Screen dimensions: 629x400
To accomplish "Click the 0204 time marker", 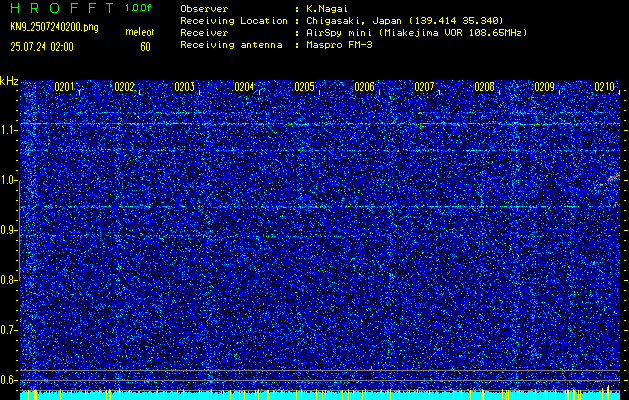I will click(x=244, y=87).
